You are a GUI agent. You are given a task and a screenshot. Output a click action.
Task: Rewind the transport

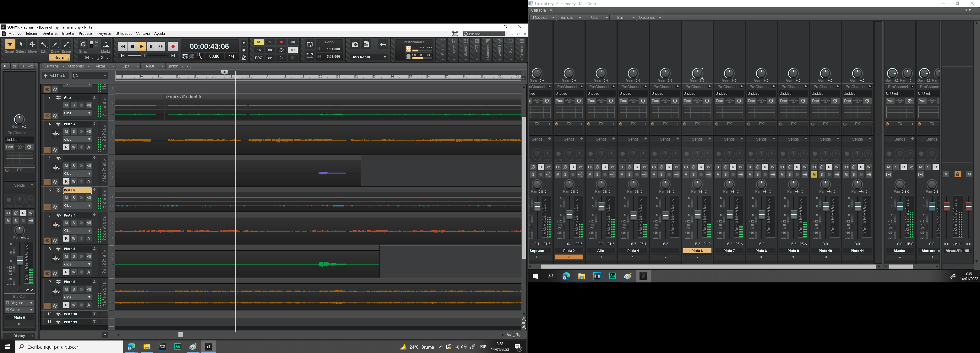(122, 46)
